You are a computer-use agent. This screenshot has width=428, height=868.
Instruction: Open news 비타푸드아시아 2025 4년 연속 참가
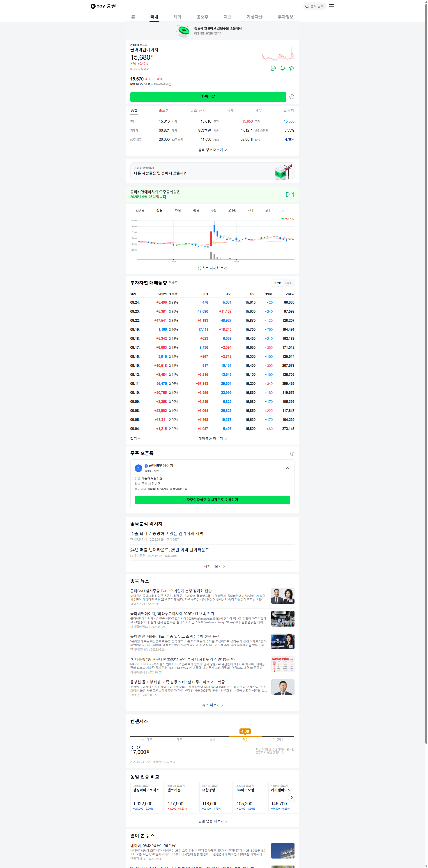click(172, 614)
